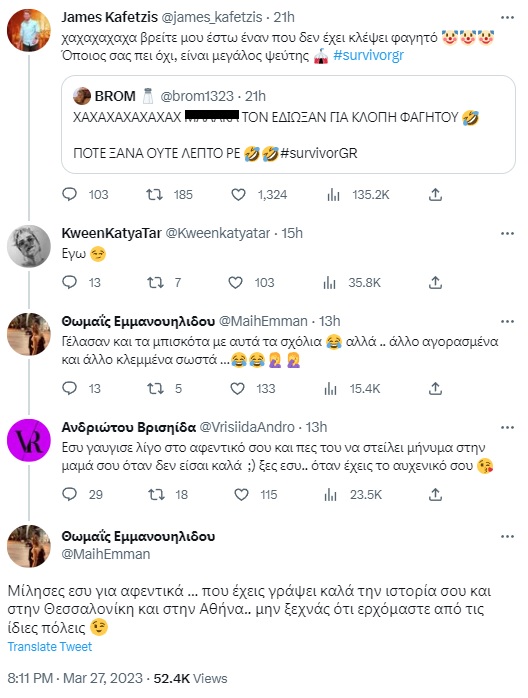Open the purple VR profile avatar

(28, 440)
